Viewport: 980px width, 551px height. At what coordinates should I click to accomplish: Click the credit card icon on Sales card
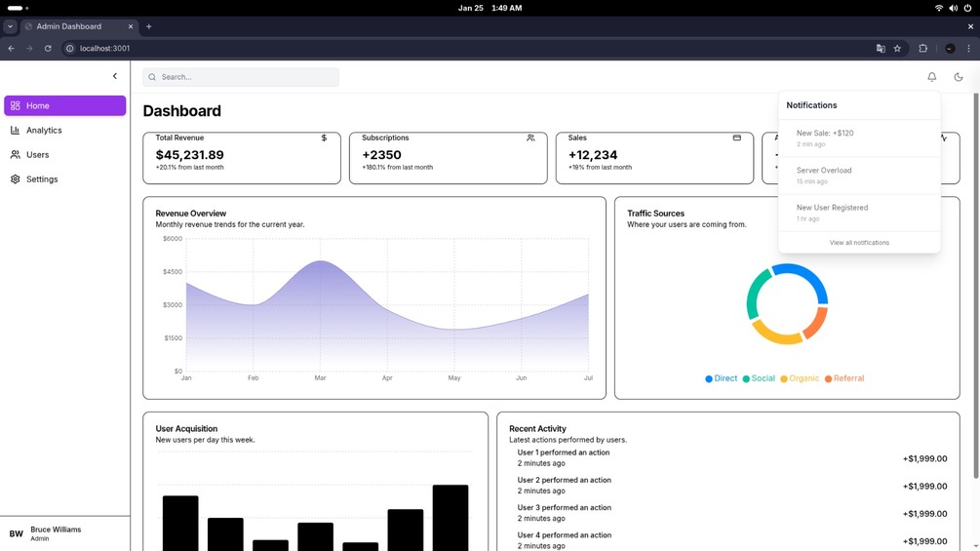(x=737, y=138)
